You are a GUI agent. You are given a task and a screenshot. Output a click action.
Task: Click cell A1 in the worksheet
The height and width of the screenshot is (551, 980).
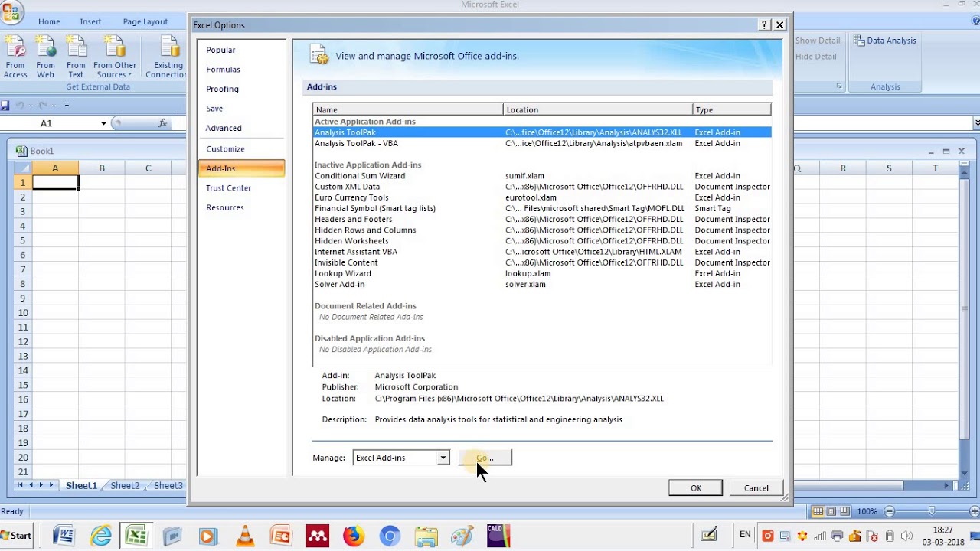(55, 183)
